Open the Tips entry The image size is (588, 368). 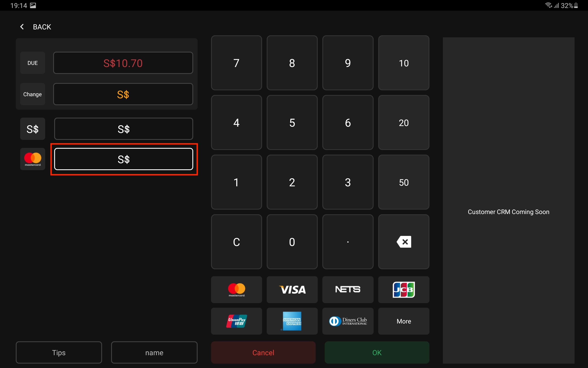coord(59,352)
